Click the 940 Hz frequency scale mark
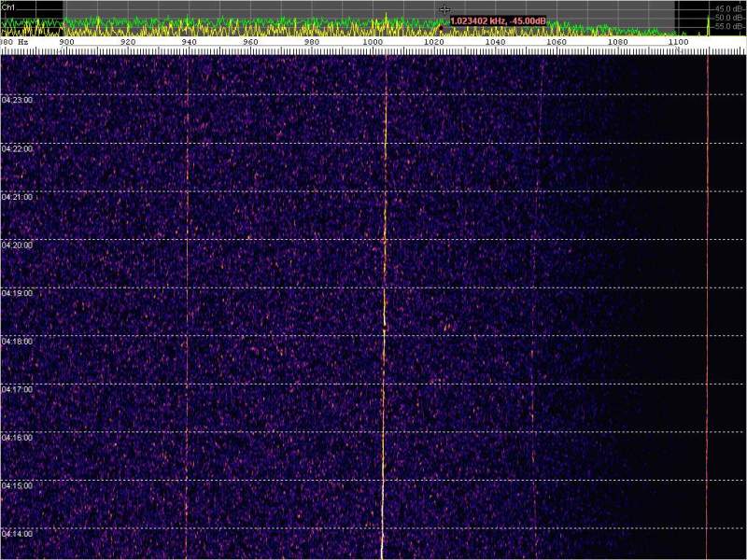The width and height of the screenshot is (747, 560). click(189, 42)
